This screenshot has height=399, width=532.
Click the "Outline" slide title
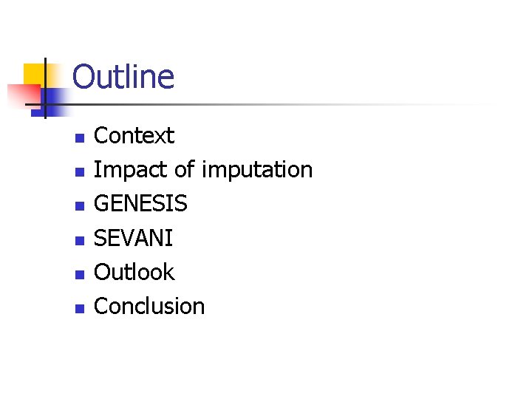coord(123,77)
